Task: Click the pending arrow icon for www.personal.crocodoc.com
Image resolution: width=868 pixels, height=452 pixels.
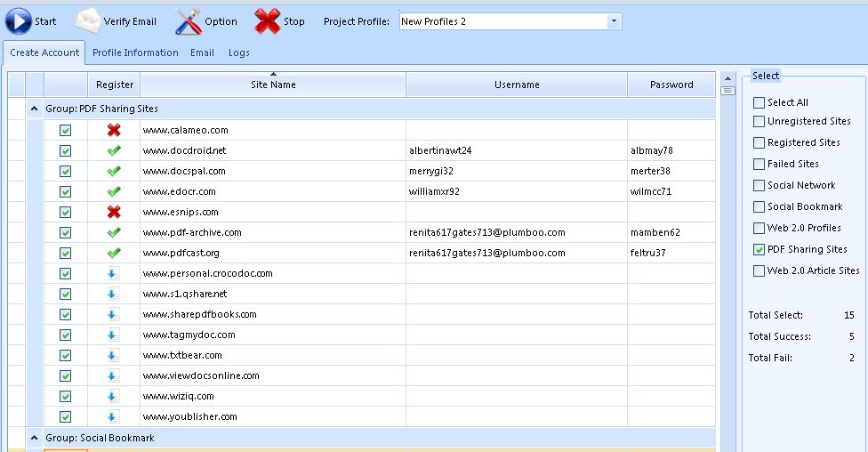Action: (113, 274)
